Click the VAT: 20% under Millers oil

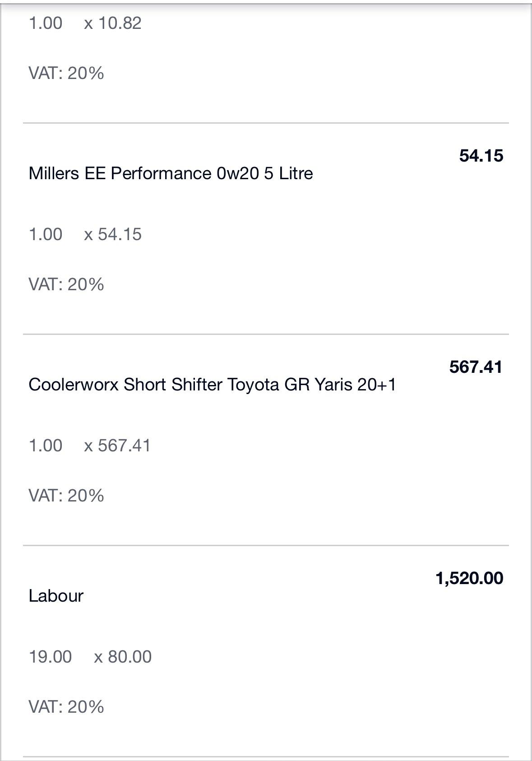[x=66, y=284]
